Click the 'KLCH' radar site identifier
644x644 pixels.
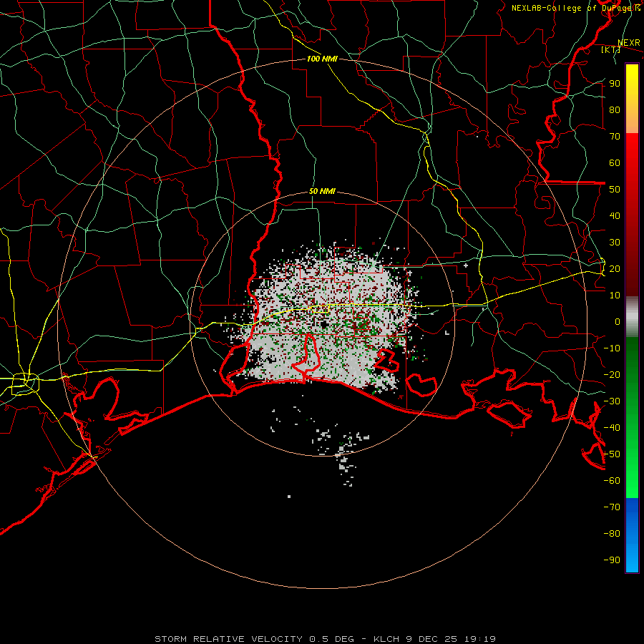(386, 639)
